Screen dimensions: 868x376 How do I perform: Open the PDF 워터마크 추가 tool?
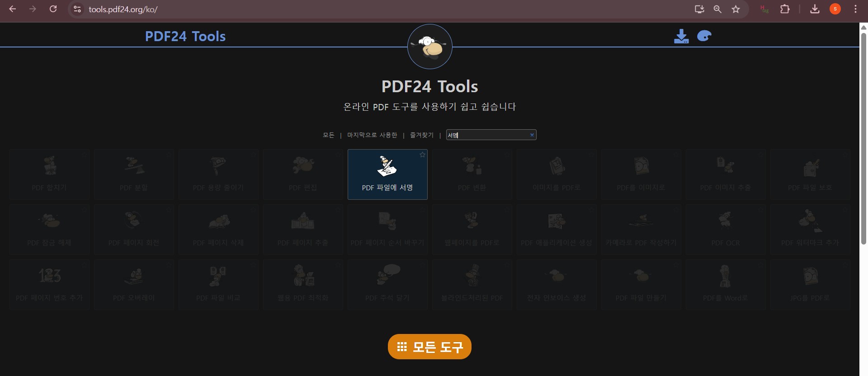pyautogui.click(x=810, y=230)
